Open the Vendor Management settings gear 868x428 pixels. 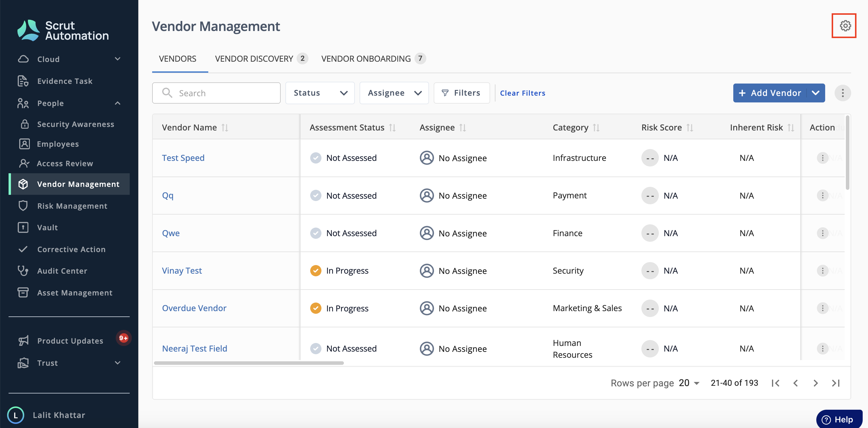(x=845, y=26)
